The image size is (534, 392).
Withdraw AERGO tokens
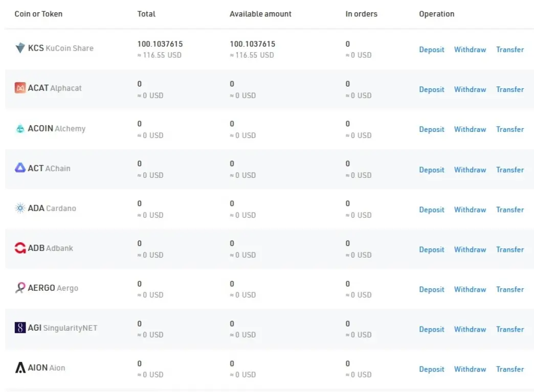click(470, 289)
